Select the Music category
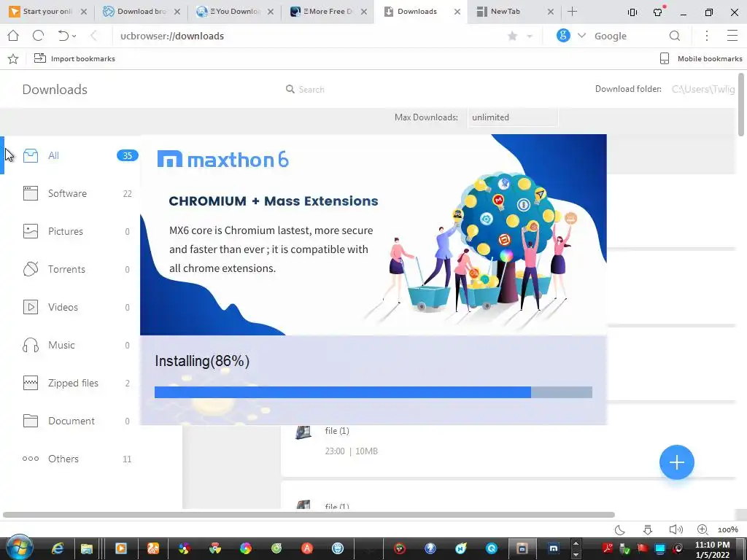Viewport: 747px width, 560px height. [x=71, y=345]
